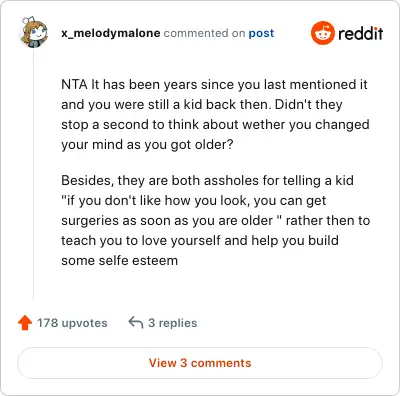Open the "View 3 comments" button
400x396 pixels.
[x=200, y=363]
